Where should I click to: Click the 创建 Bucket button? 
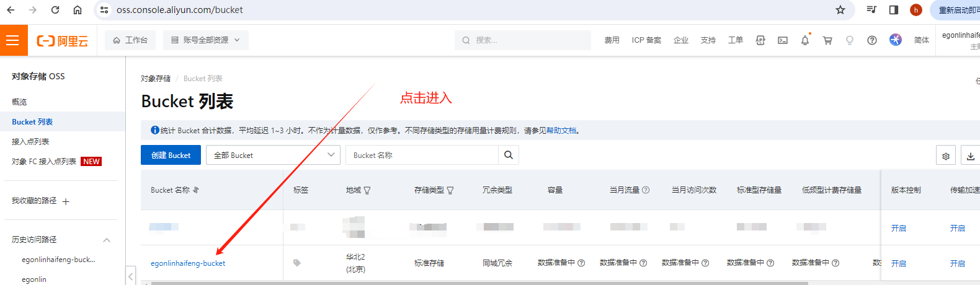(x=171, y=155)
